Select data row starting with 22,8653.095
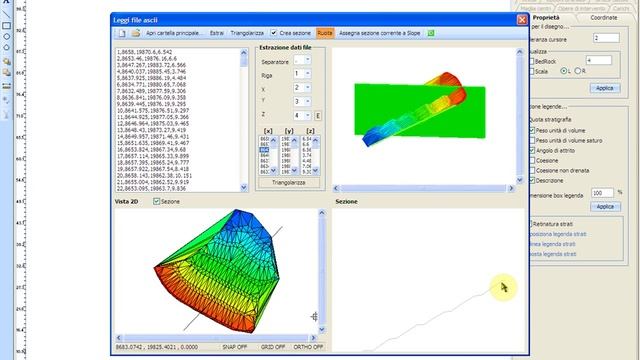This screenshot has width=640, height=360. click(151, 189)
